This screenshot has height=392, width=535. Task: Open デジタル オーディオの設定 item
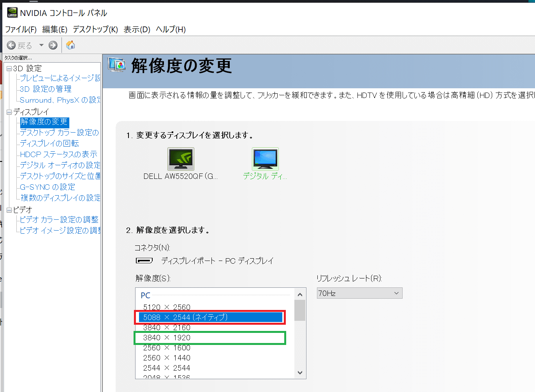[x=60, y=165]
